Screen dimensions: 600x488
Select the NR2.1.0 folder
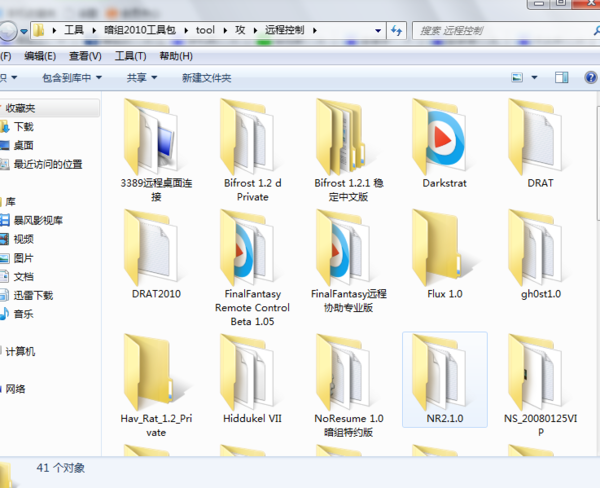click(x=445, y=379)
